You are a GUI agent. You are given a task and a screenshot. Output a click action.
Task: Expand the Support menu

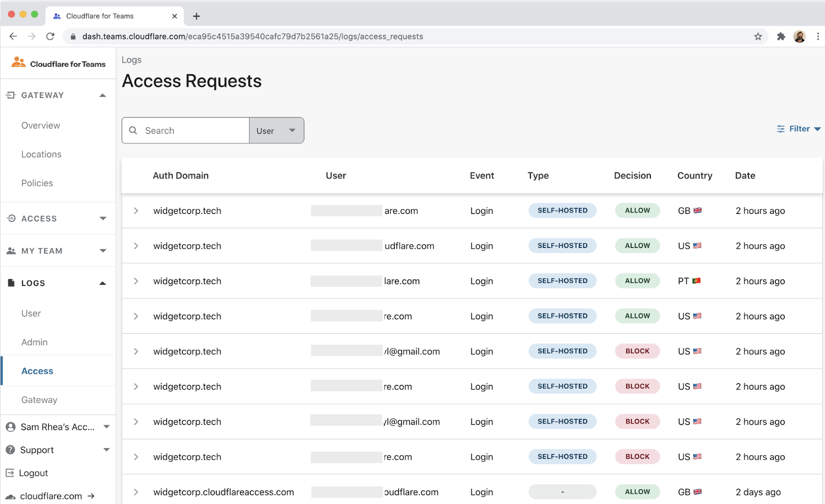click(107, 450)
